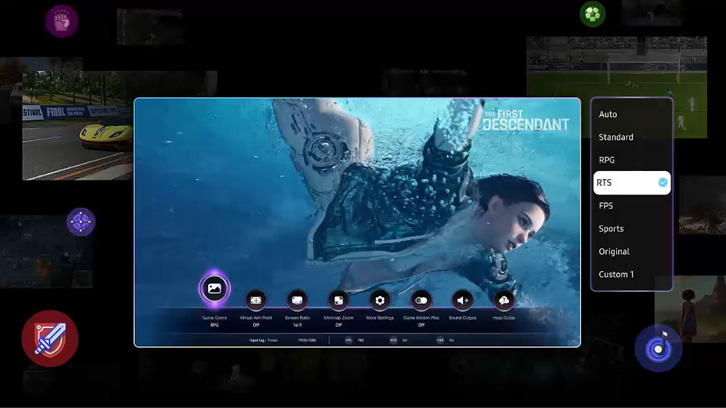726x408 pixels.
Task: Open the racing game thumbnail
Action: point(77,125)
